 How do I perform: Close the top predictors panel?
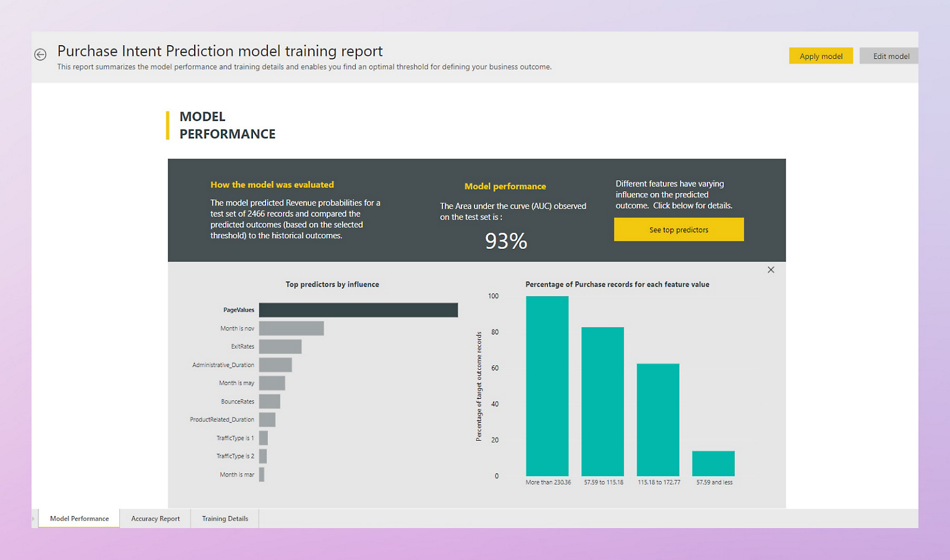tap(771, 269)
